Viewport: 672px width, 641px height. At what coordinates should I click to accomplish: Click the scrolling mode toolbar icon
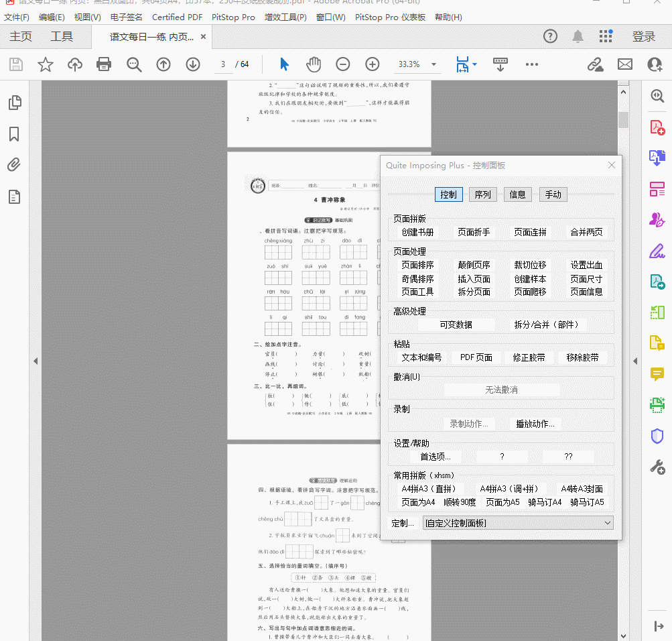(x=500, y=64)
